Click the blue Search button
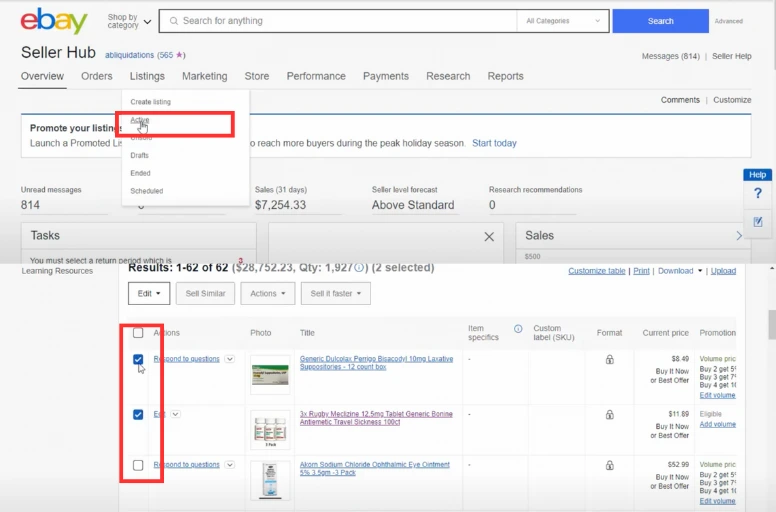Viewport: 776px width, 512px height. tap(660, 21)
